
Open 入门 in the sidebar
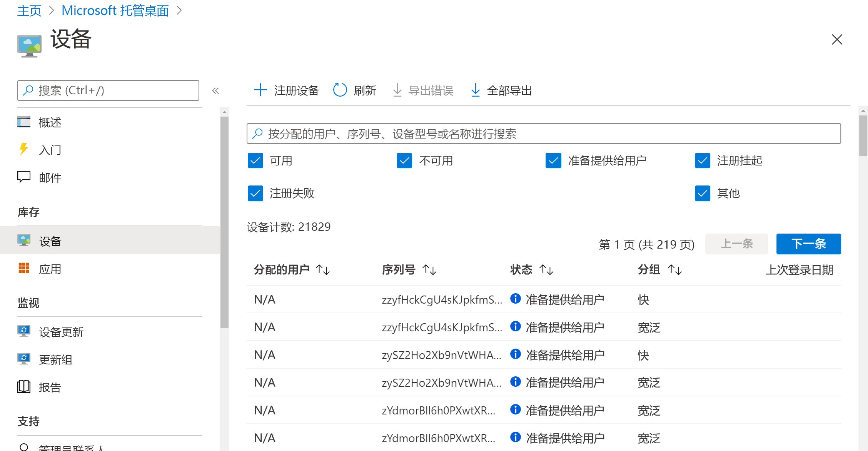50,150
